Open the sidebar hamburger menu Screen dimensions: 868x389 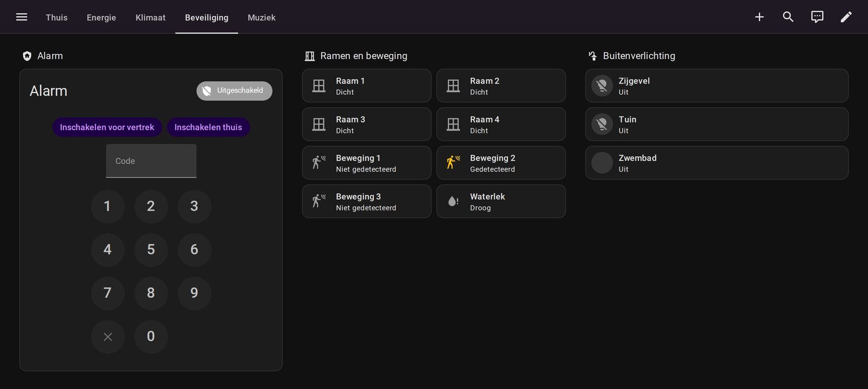(22, 17)
